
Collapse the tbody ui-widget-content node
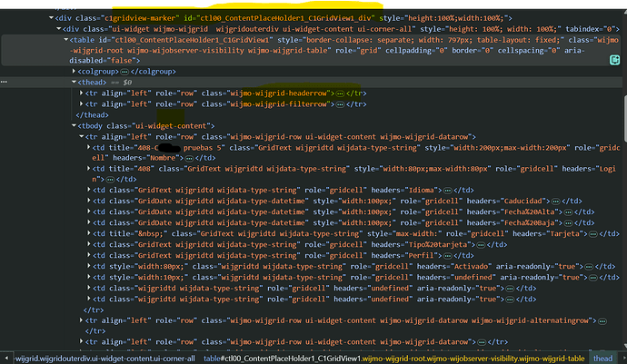74,125
